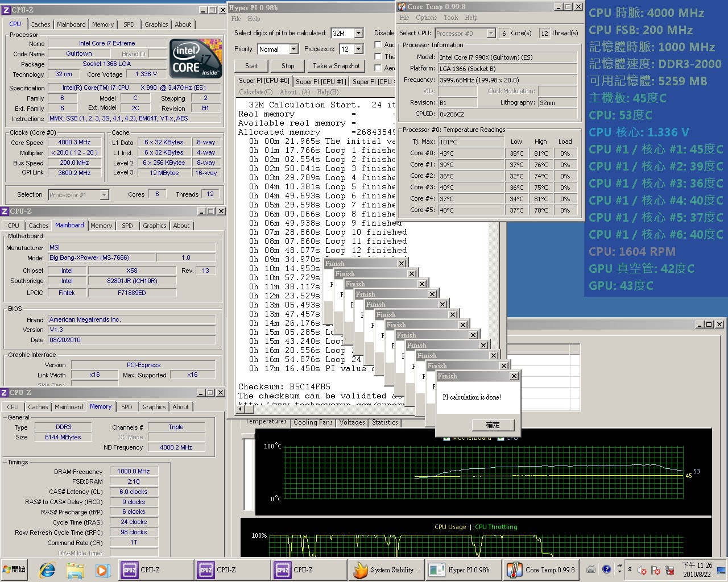Show hidden tray icons with the chevron
The height and width of the screenshot is (582, 728).
[630, 569]
